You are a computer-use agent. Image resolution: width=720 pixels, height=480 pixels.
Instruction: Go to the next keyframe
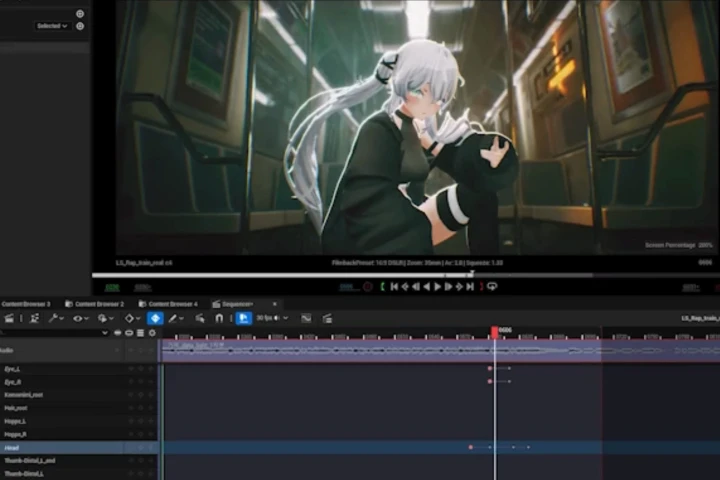pyautogui.click(x=459, y=287)
